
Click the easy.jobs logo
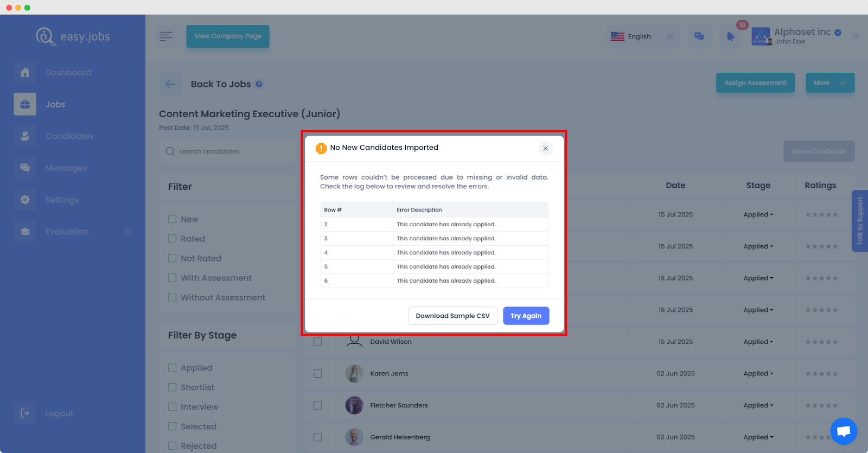73,37
